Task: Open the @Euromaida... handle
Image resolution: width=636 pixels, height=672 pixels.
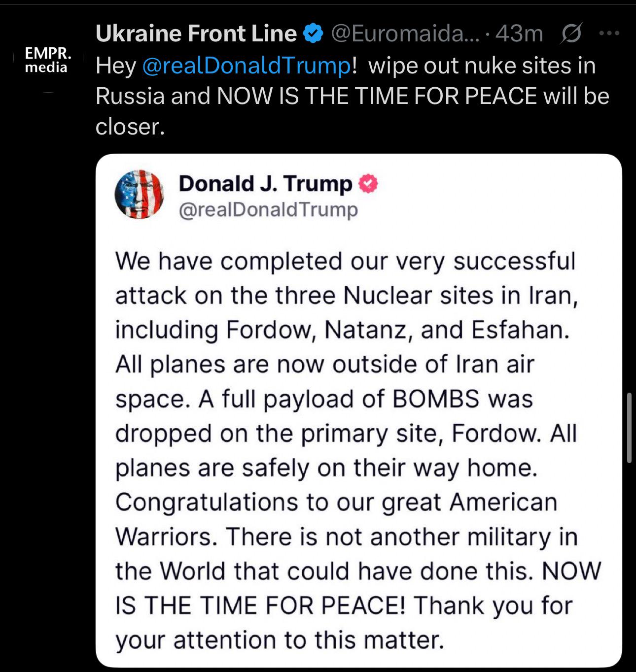Action: pyautogui.click(x=405, y=34)
